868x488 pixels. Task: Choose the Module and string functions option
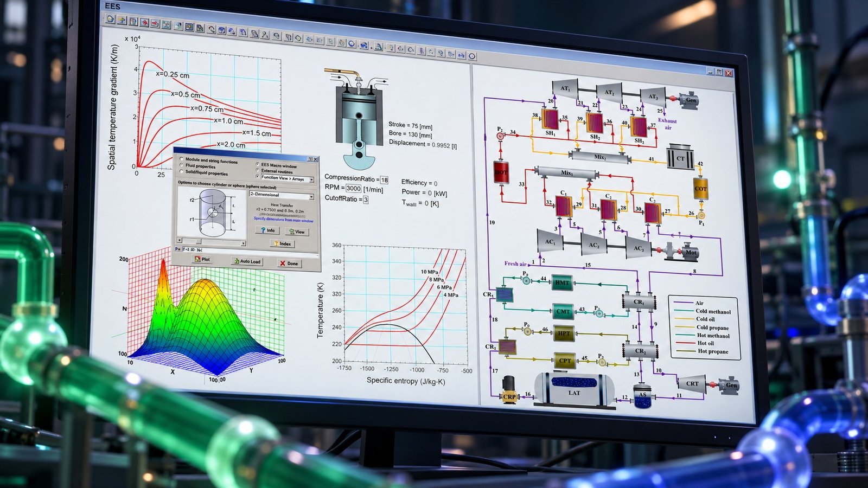point(181,159)
